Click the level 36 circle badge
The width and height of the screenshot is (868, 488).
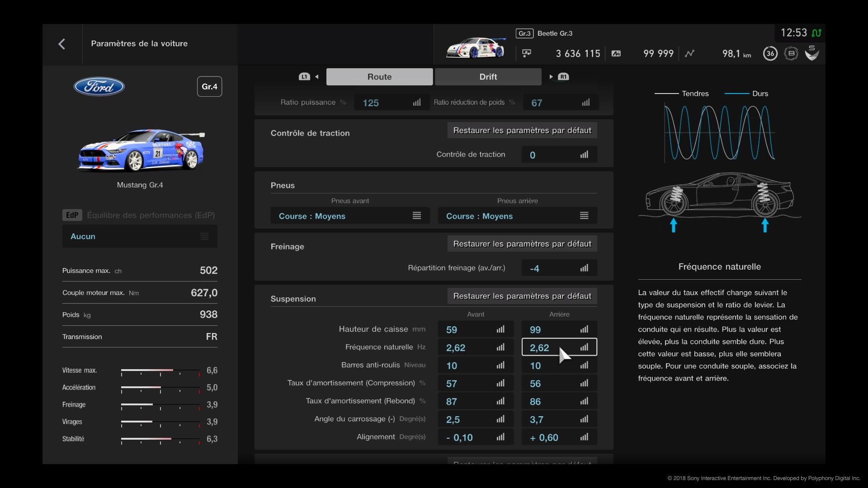point(770,53)
